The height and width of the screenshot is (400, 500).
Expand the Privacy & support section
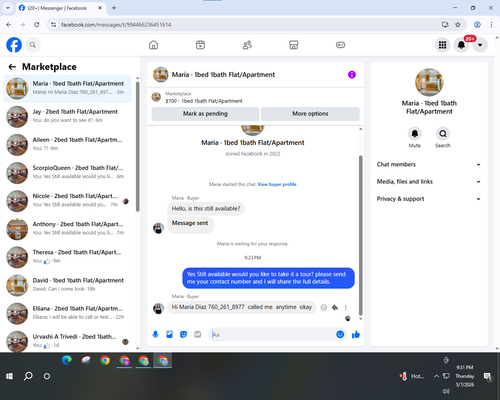[x=429, y=199]
